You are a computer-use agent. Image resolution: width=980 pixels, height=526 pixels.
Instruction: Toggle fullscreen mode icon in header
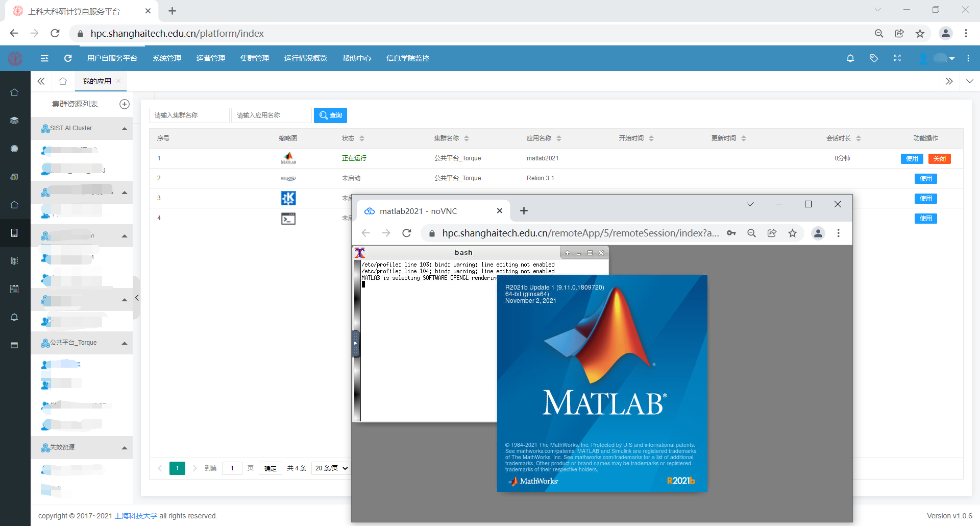pyautogui.click(x=897, y=58)
